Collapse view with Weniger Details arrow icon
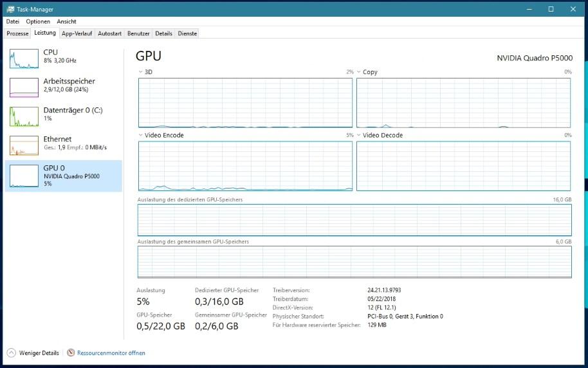 click(x=12, y=353)
